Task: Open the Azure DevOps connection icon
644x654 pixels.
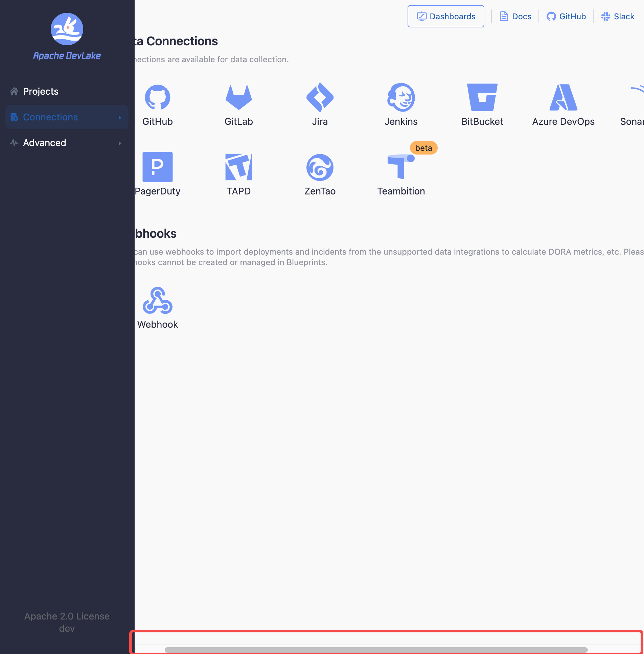Action: [563, 97]
